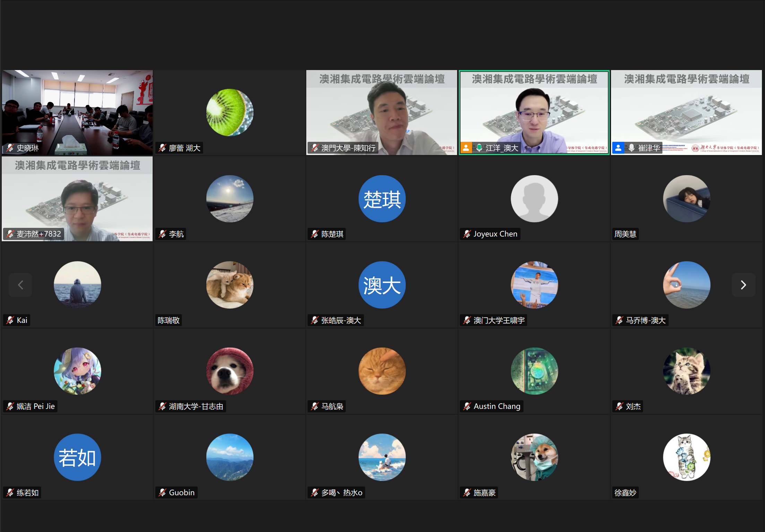Click muted mic icon of 廖蕾 湖大
The height and width of the screenshot is (532, 765).
162,148
